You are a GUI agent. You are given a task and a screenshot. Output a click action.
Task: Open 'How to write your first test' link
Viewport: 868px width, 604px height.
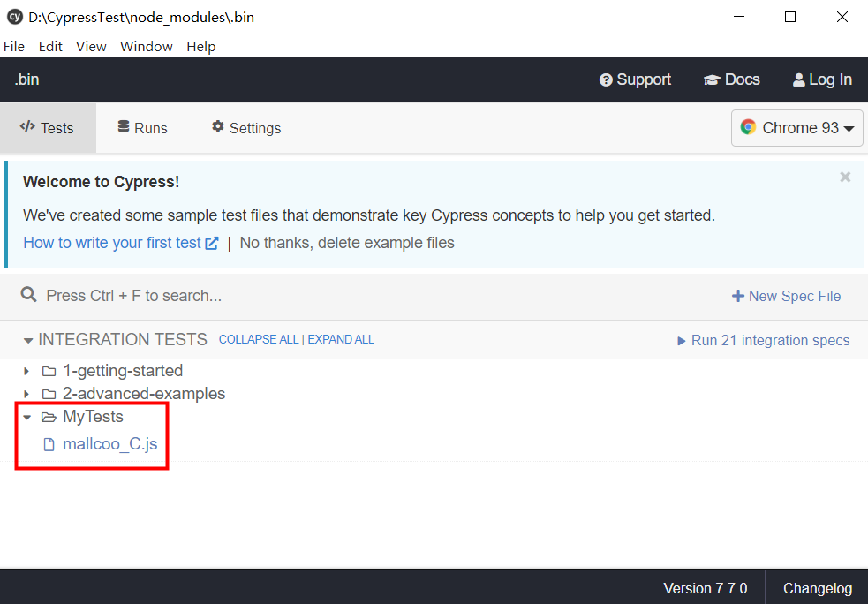pos(121,243)
